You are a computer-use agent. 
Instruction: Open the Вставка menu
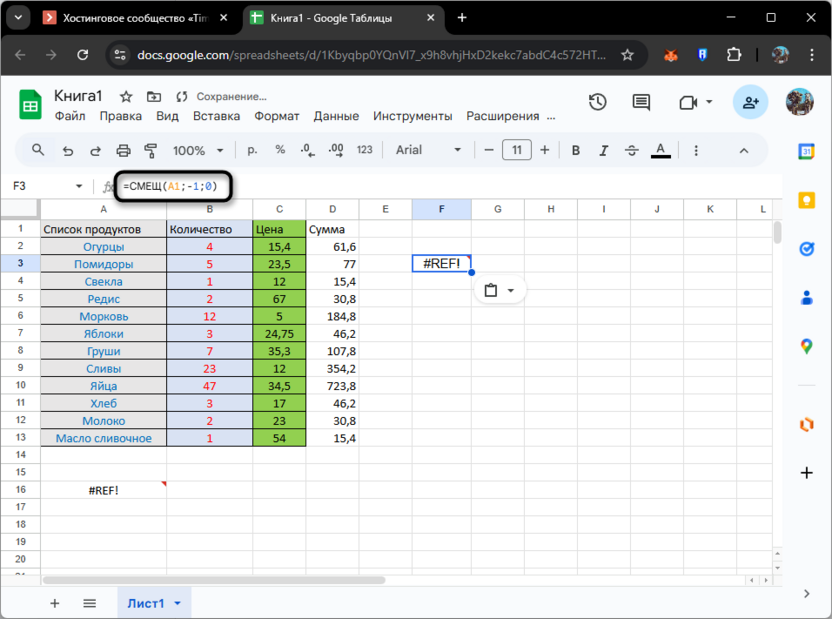[216, 116]
